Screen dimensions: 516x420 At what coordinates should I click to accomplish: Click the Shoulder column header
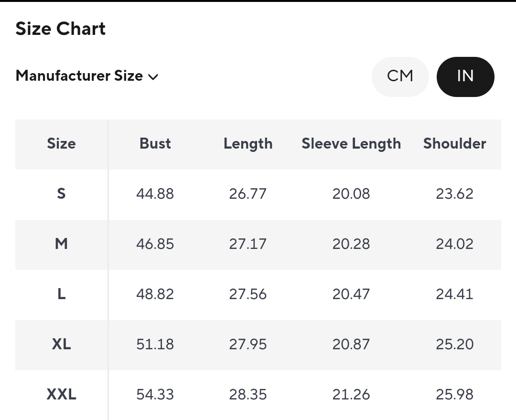(454, 144)
